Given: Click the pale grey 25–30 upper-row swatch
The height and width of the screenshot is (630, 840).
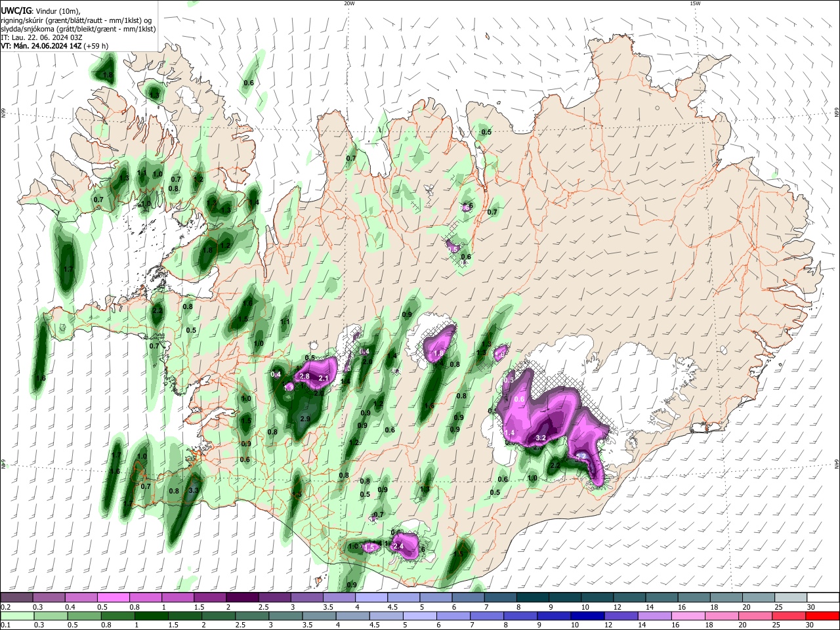Looking at the screenshot, I should click(x=791, y=598).
